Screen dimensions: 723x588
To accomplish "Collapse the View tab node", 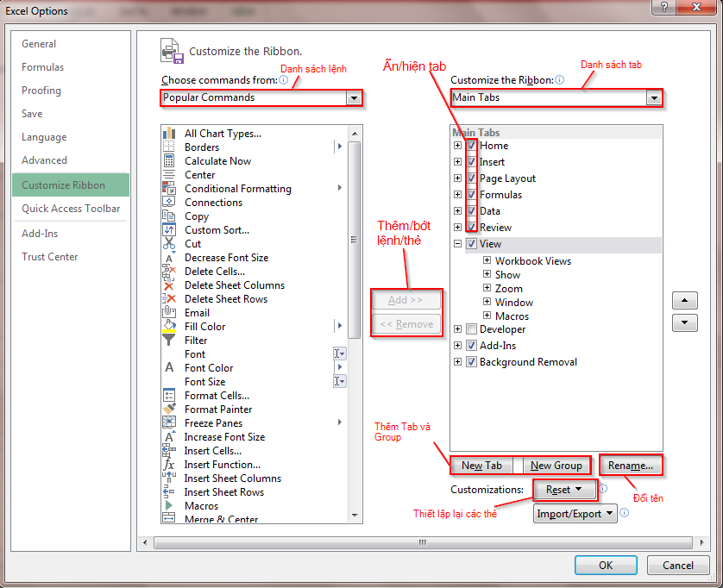I will (457, 243).
